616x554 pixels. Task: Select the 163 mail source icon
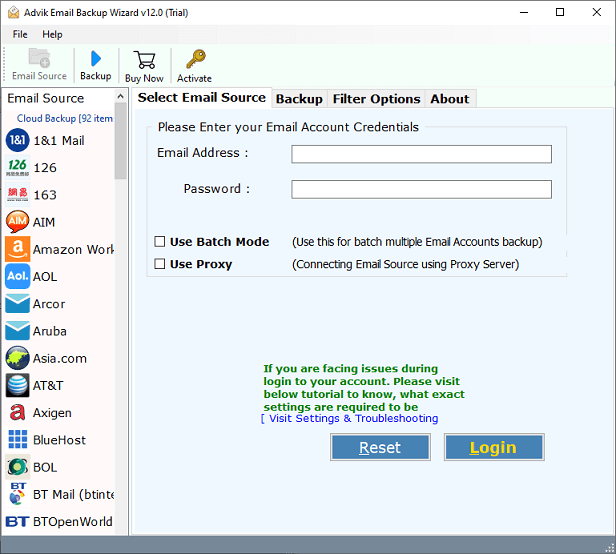17,194
